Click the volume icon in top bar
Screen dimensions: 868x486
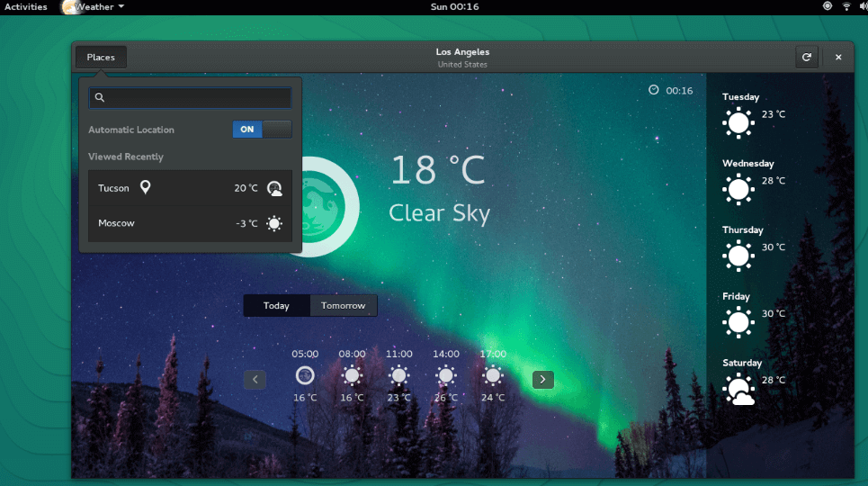(864, 6)
